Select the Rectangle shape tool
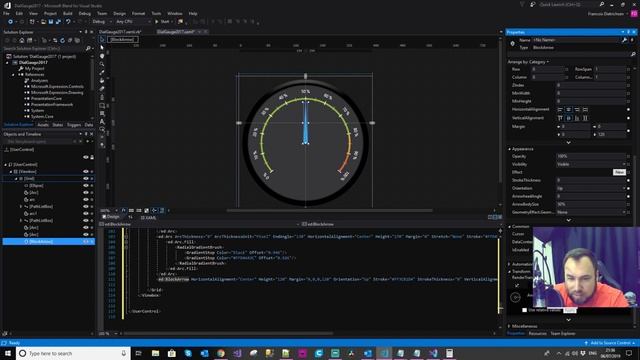640x360 pixels. (102, 105)
